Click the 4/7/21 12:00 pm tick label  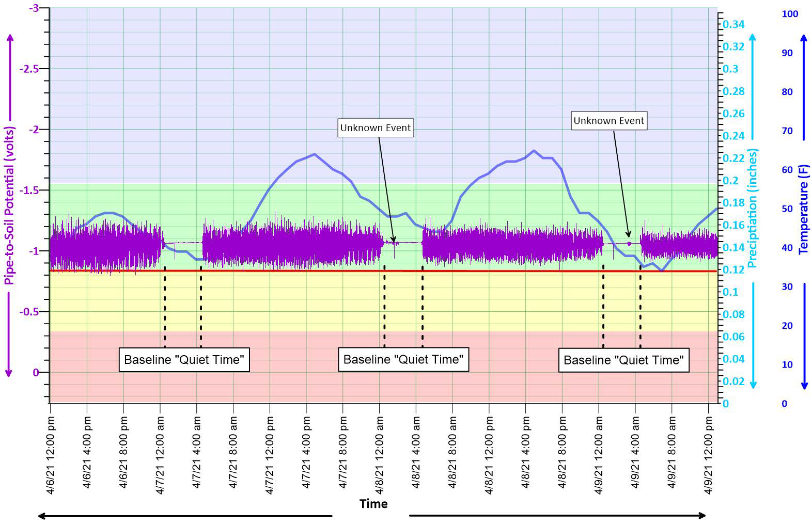click(270, 455)
